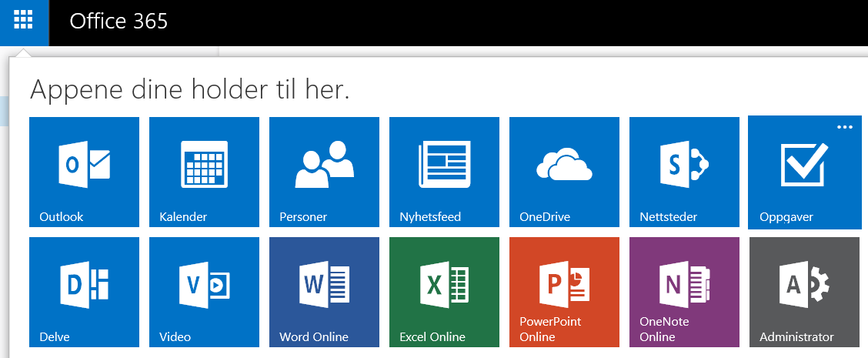Open the app launcher waffle icon
The image size is (868, 358).
pos(24,21)
